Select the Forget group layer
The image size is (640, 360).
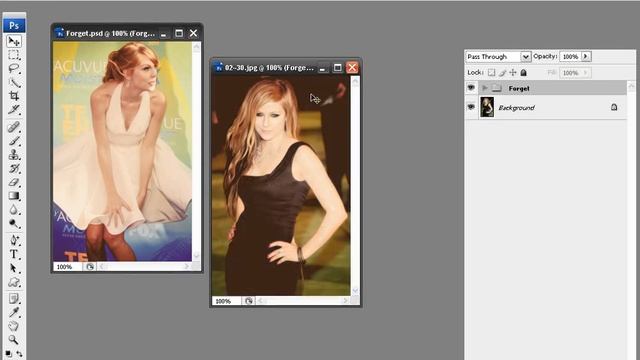(x=552, y=88)
